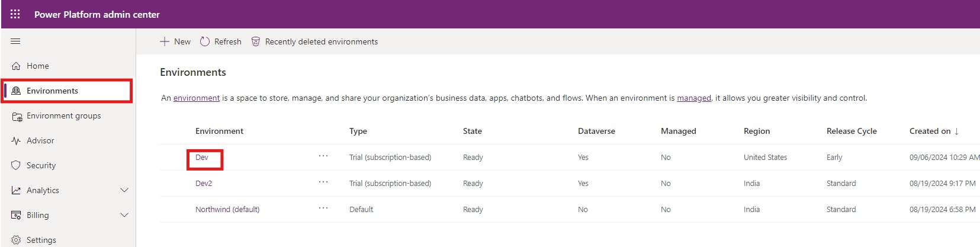The width and height of the screenshot is (980, 247).
Task: Open more actions ellipsis for Dev
Action: pyautogui.click(x=323, y=156)
